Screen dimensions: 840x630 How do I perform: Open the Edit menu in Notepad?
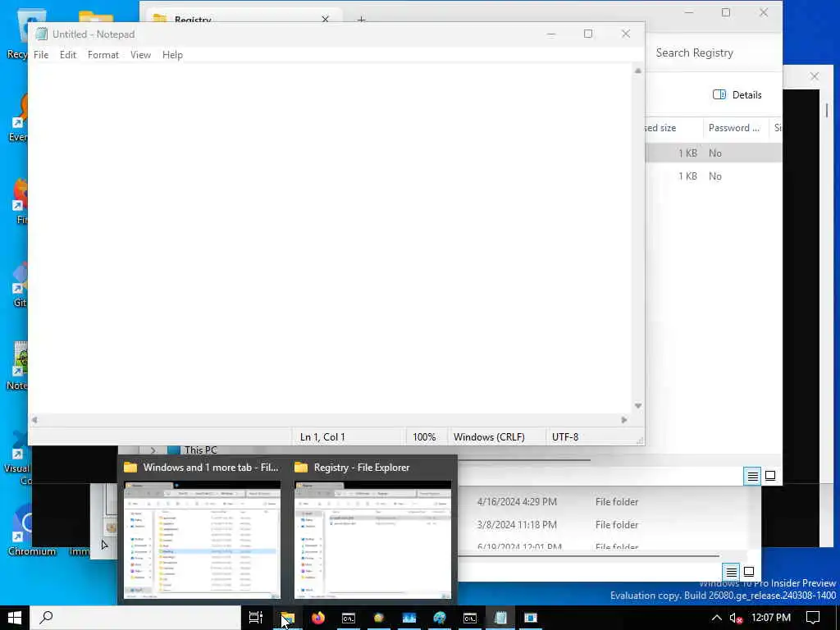67,55
